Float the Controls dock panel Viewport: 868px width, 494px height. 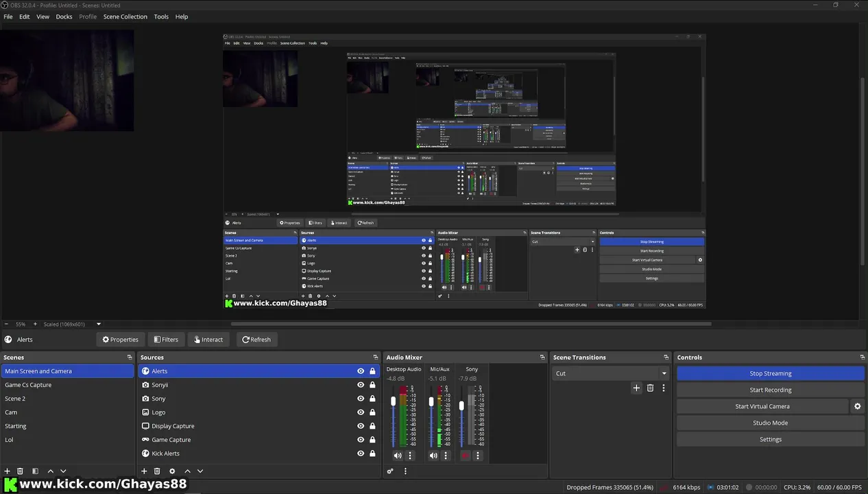862,357
